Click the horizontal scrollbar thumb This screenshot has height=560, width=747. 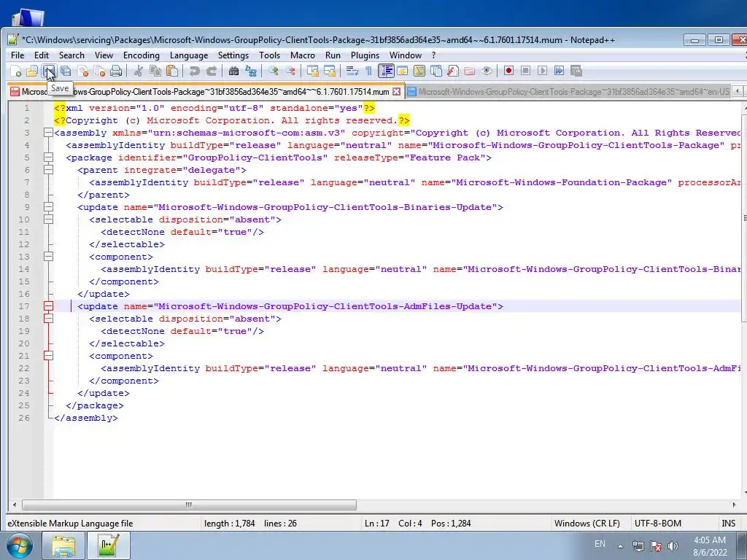(x=189, y=505)
